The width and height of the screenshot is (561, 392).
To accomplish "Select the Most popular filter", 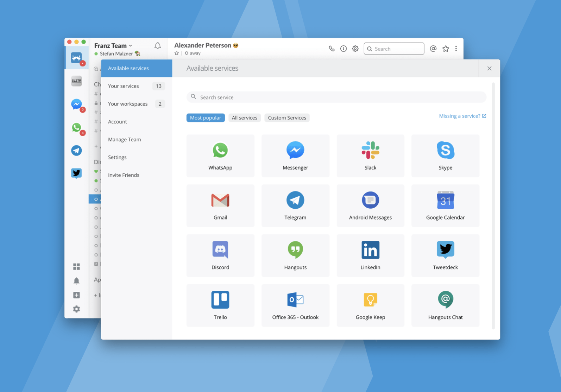I will [x=206, y=118].
